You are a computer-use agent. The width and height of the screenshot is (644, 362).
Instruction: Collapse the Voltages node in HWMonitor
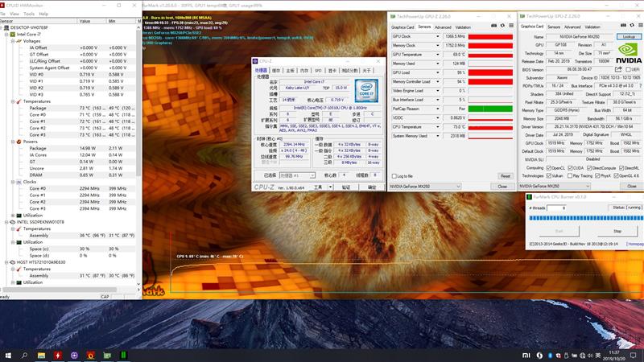pos(13,41)
